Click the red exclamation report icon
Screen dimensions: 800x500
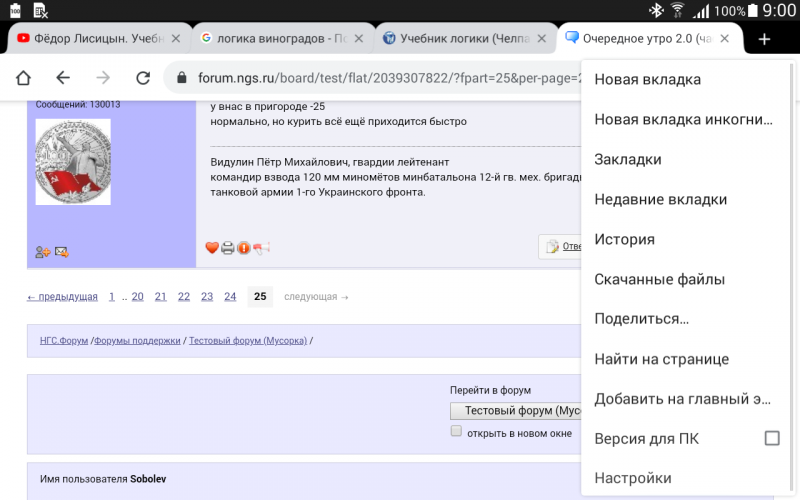coord(244,248)
